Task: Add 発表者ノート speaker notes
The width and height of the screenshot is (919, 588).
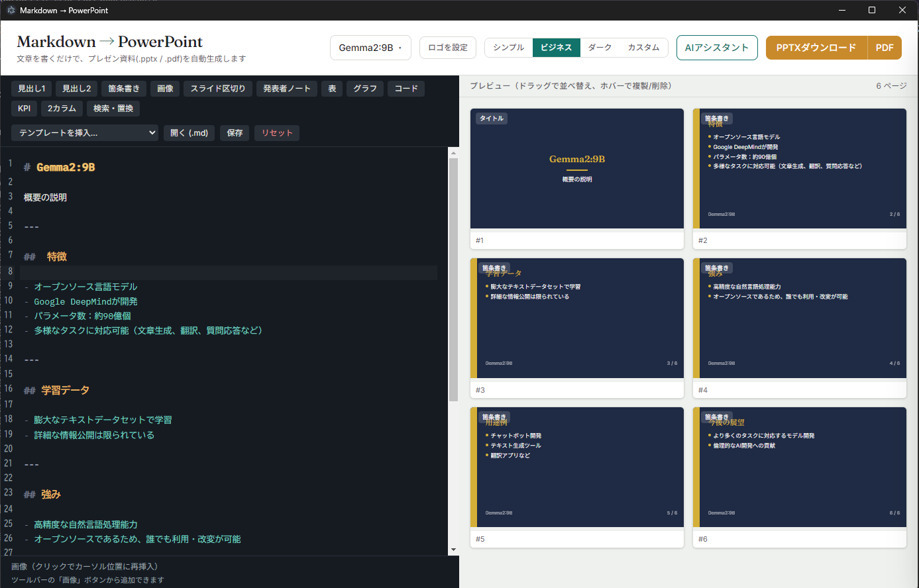Action: (x=287, y=89)
